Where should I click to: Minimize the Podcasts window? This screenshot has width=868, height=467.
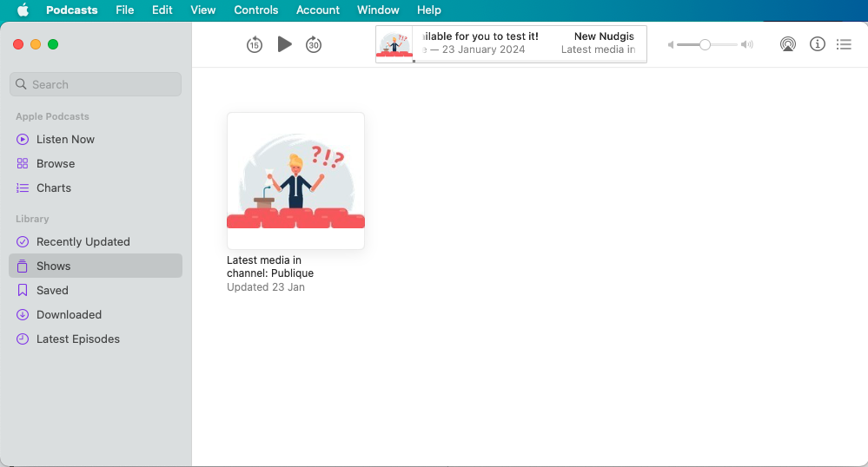(x=36, y=44)
